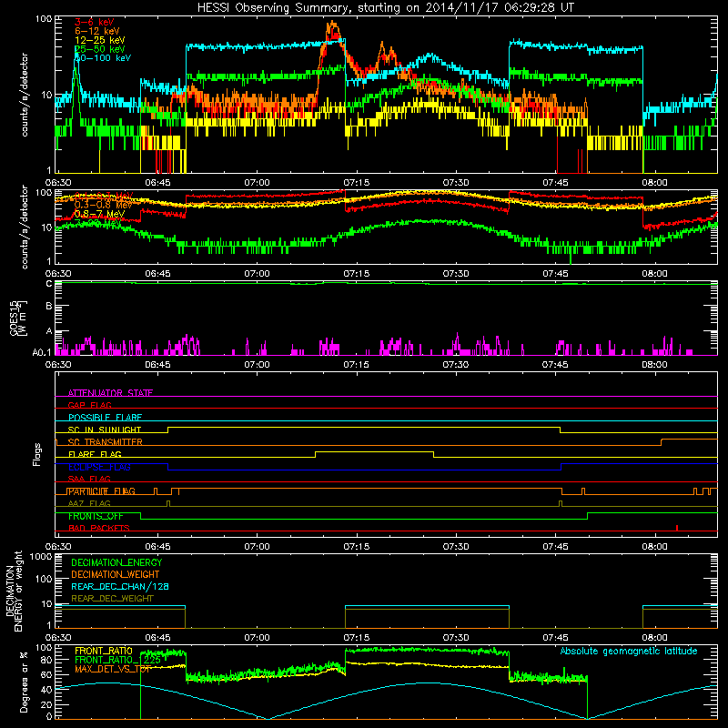This screenshot has height=728, width=728.
Task: Click the A0.1 tick label on GOES panel
Action: point(42,353)
